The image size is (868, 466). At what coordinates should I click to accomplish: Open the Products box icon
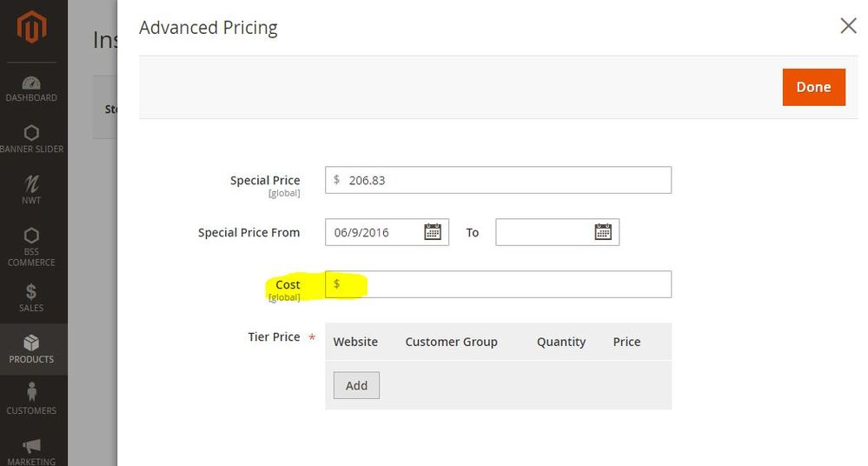tap(31, 343)
